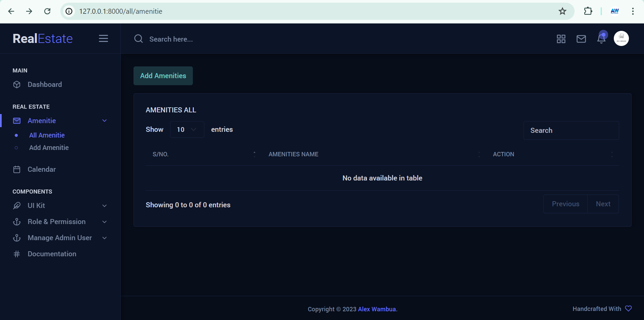Image resolution: width=644 pixels, height=320 pixels.
Task: Open browser extensions puzzle icon
Action: tap(588, 11)
